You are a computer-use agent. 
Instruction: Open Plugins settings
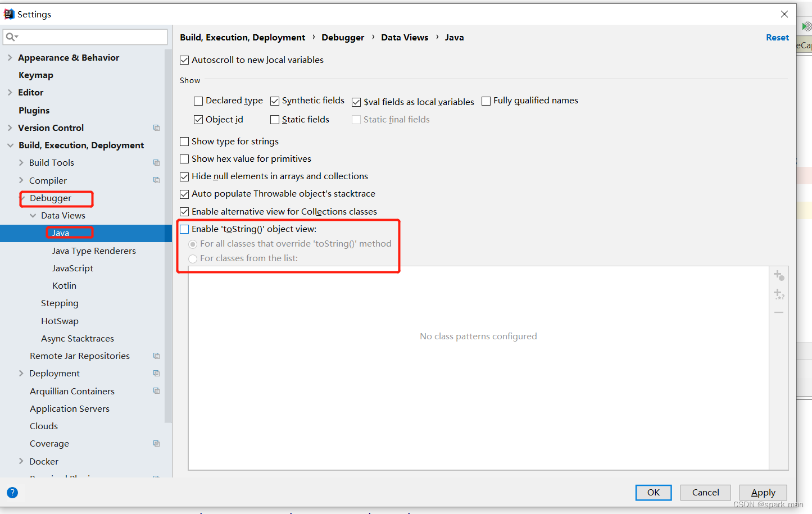click(34, 110)
